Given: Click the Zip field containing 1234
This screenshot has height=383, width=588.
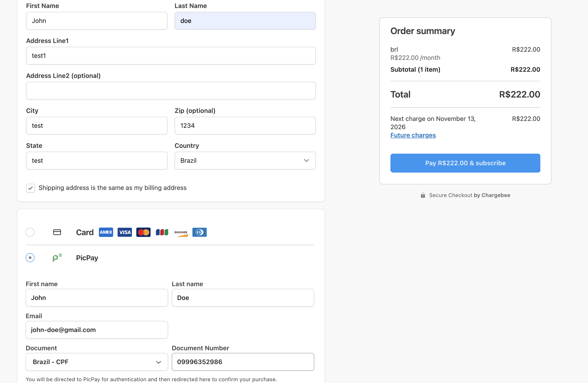Looking at the screenshot, I should 245,125.
